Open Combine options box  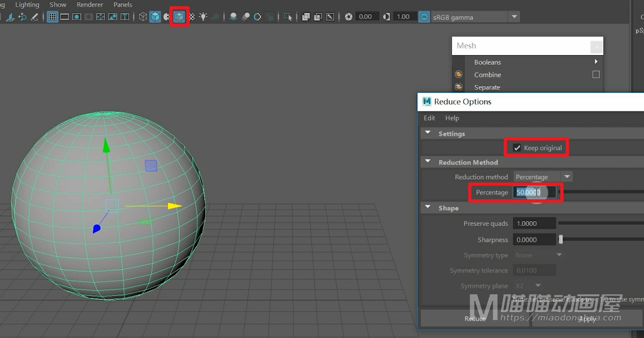[596, 74]
